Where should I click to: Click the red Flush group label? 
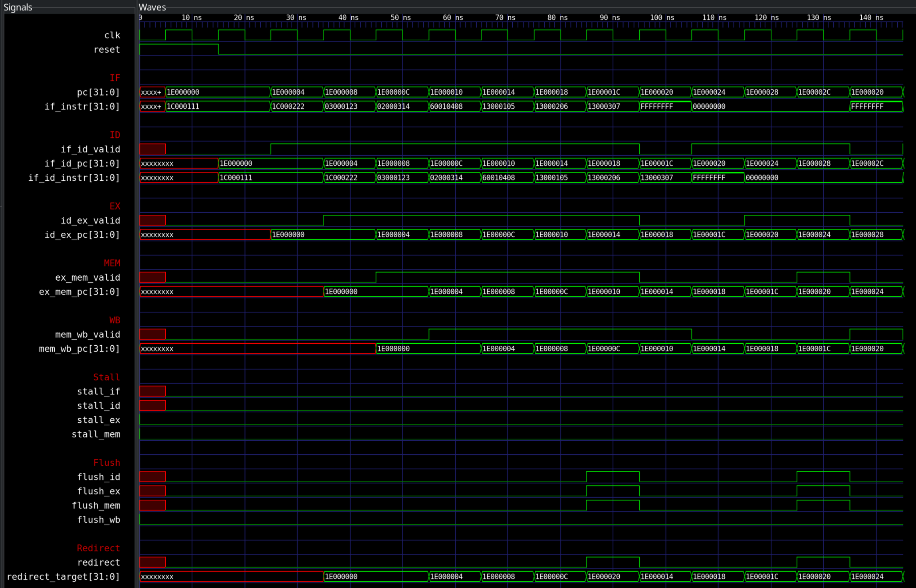tap(106, 463)
